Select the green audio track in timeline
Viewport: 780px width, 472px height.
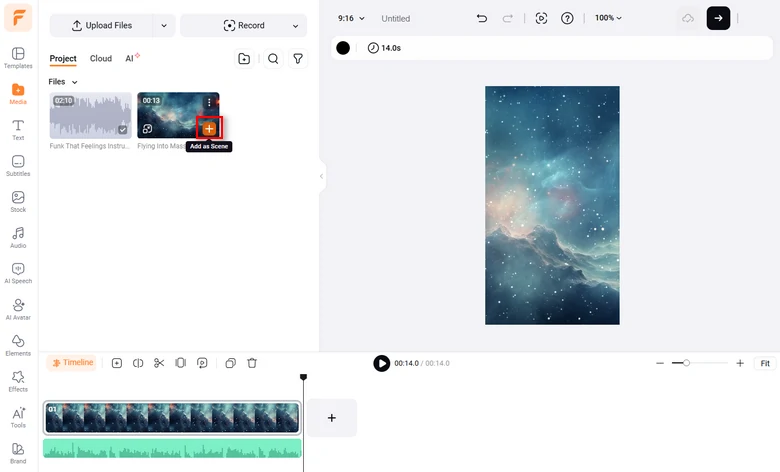pos(172,448)
